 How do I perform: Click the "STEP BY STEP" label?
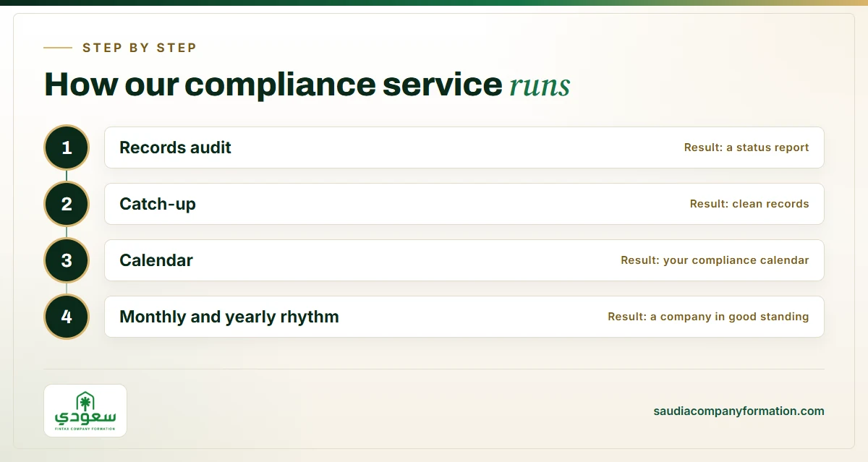[x=140, y=48]
